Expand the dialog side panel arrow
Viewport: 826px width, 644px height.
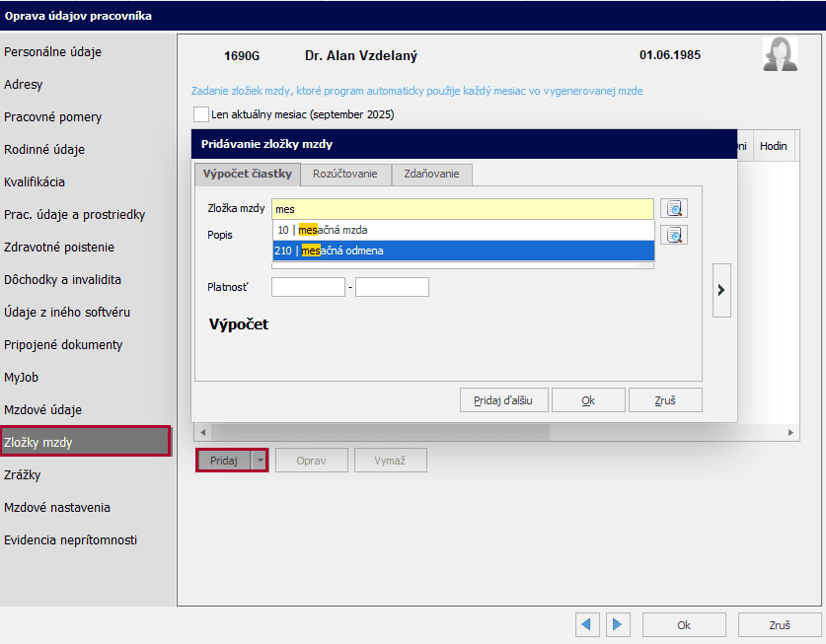pos(721,290)
